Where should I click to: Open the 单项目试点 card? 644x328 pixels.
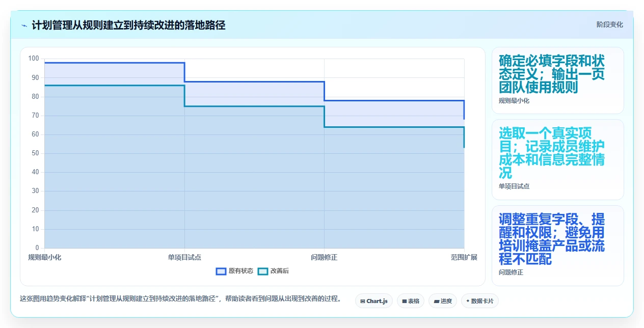(557, 159)
